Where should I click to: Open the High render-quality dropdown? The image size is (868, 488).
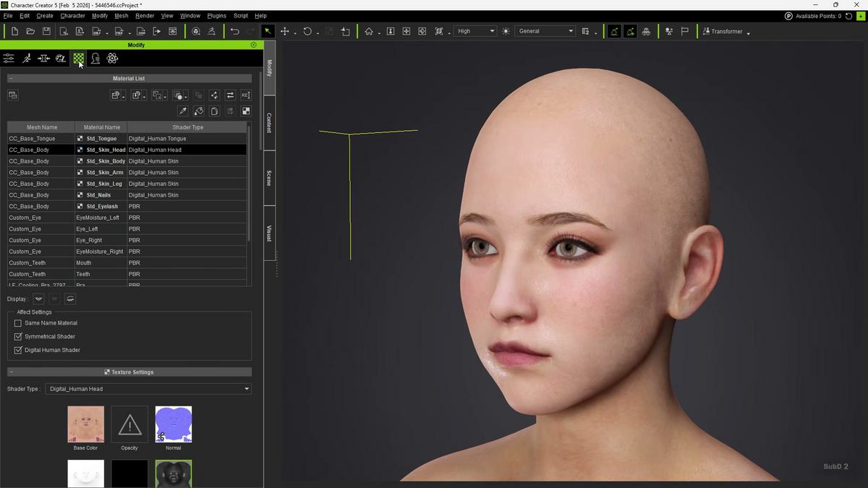pos(475,31)
